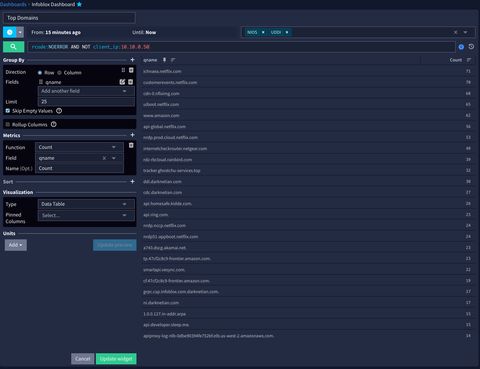Click the Update preview button

tap(115, 245)
